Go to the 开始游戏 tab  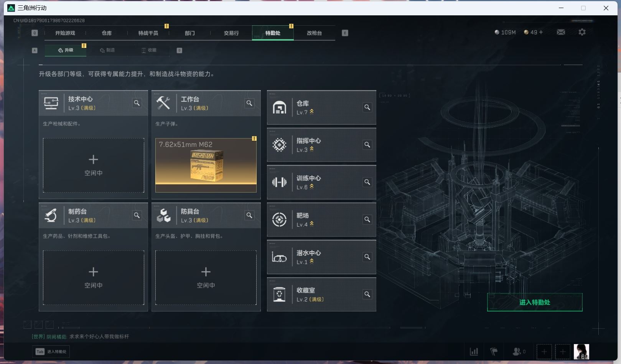tap(65, 33)
